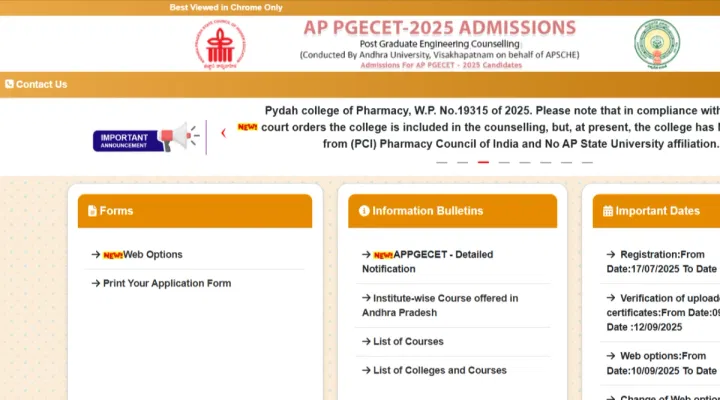
Task: Go to previous announcement with left chevron
Action: [x=223, y=133]
